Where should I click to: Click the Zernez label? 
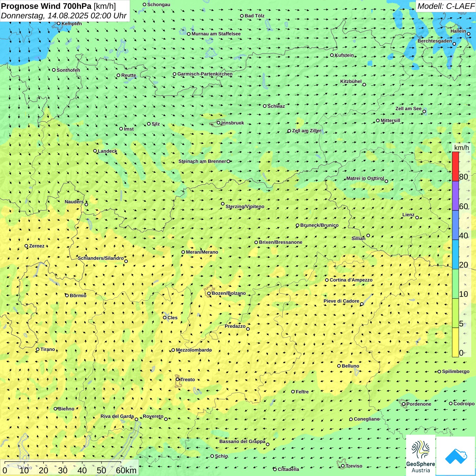(x=37, y=246)
